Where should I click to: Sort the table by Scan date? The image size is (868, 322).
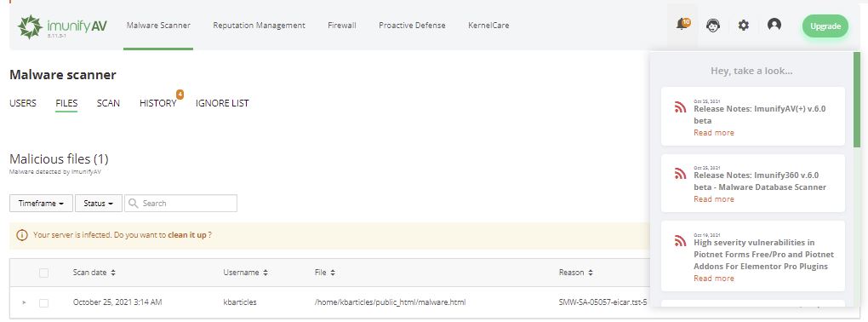point(94,273)
